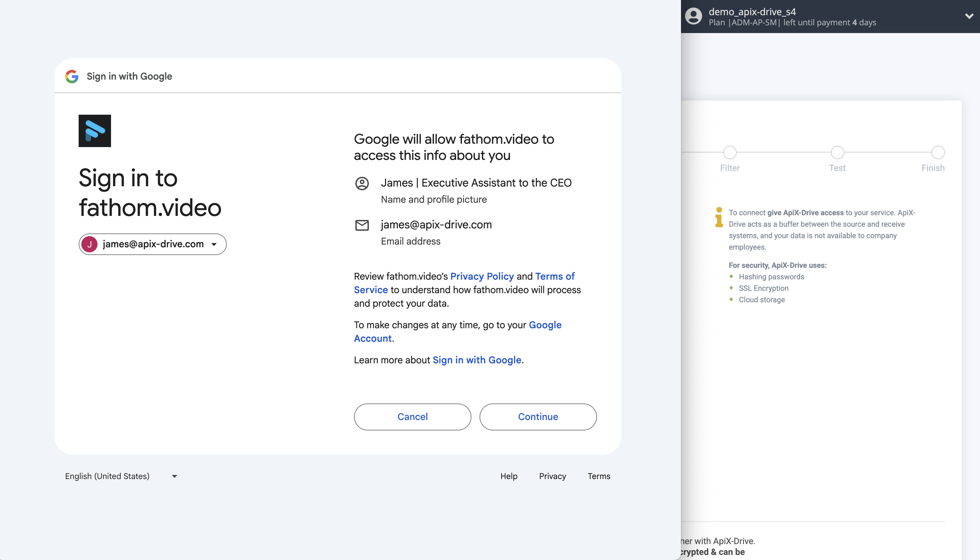Click the yellow info icon in the ApiX-Drive panel
The width and height of the screenshot is (980, 560).
pyautogui.click(x=719, y=219)
